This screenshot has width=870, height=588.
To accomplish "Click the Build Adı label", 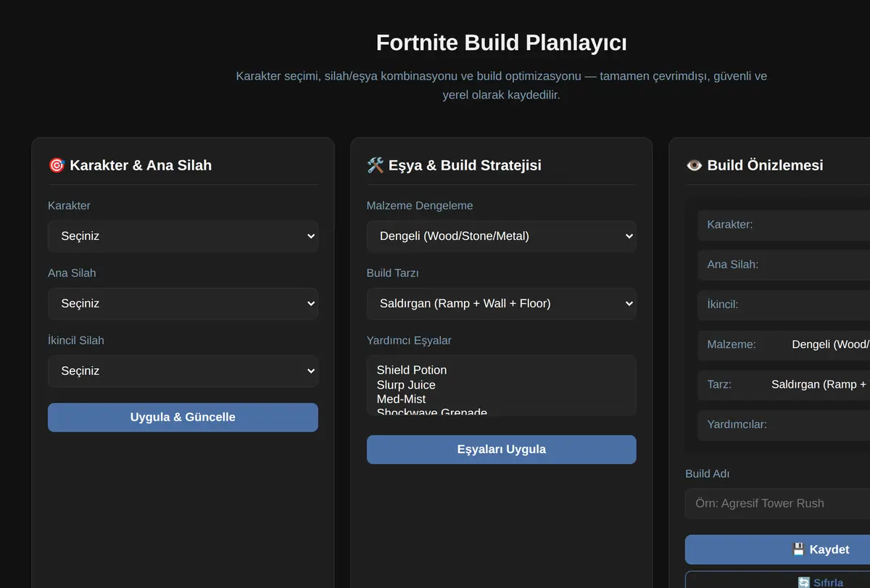I will point(708,474).
